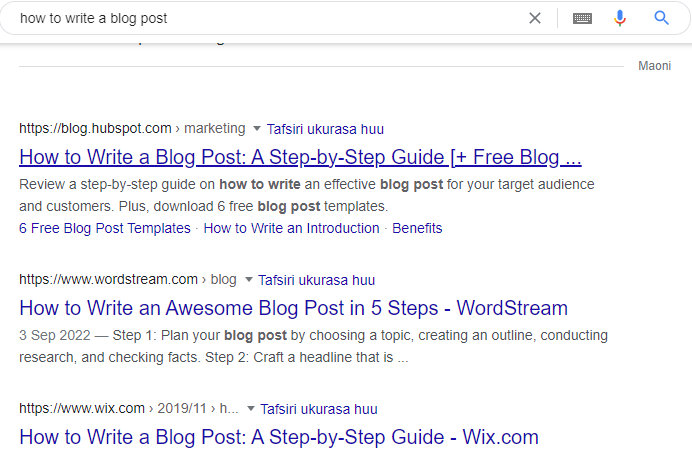
Task: Click the https://www.wix.com URL text
Action: coord(82,408)
